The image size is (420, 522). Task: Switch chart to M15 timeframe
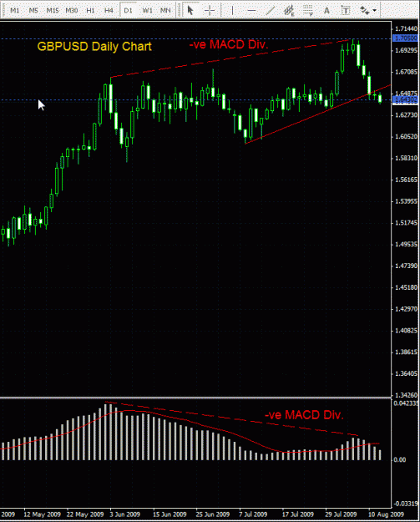coord(53,11)
